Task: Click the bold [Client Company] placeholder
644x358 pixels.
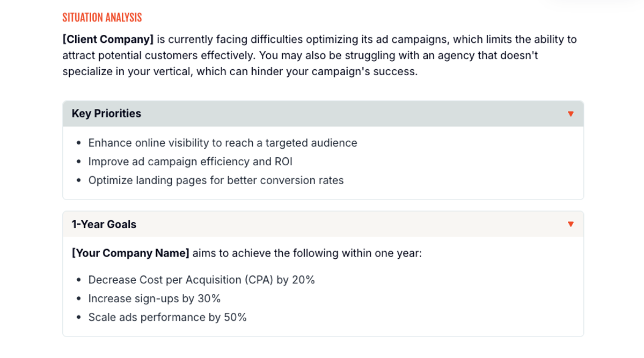Action: 108,39
